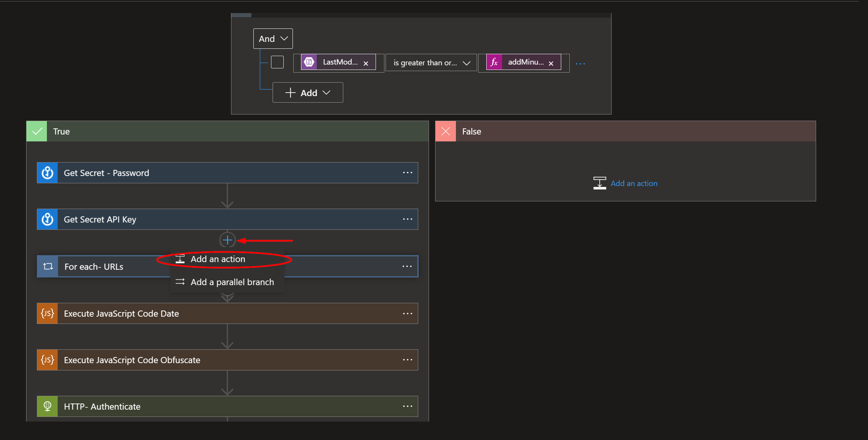
Task: Open the condition row ellipsis options
Action: coord(580,63)
